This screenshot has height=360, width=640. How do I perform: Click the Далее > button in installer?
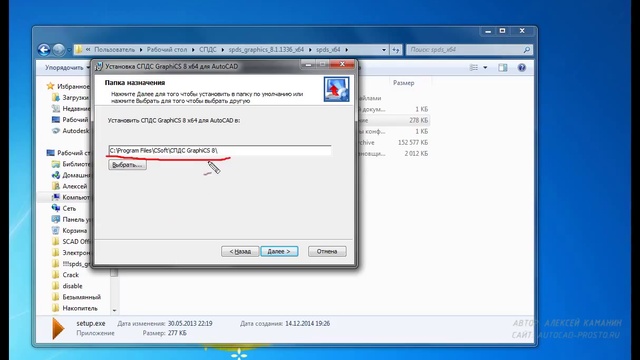[279, 251]
